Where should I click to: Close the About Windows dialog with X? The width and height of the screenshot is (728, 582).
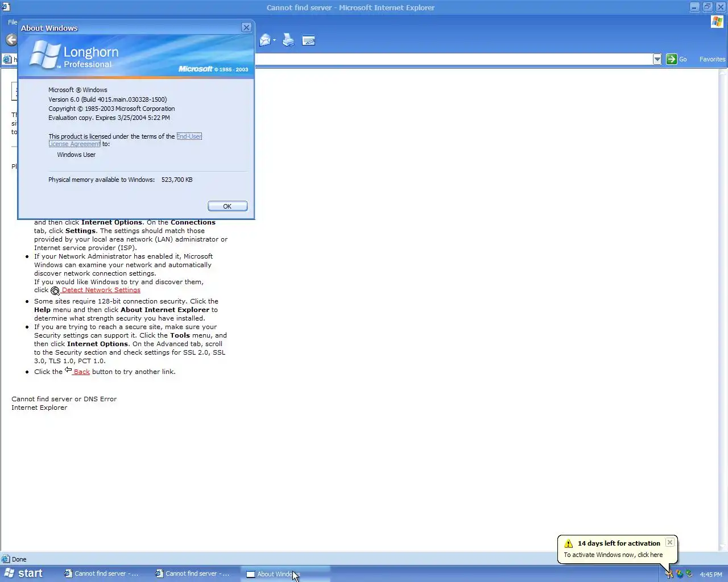[246, 27]
